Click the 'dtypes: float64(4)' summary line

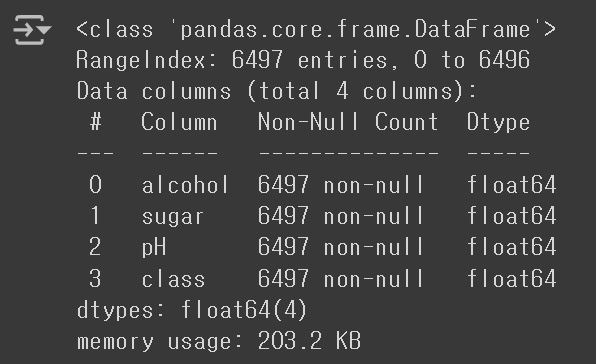[x=192, y=310]
